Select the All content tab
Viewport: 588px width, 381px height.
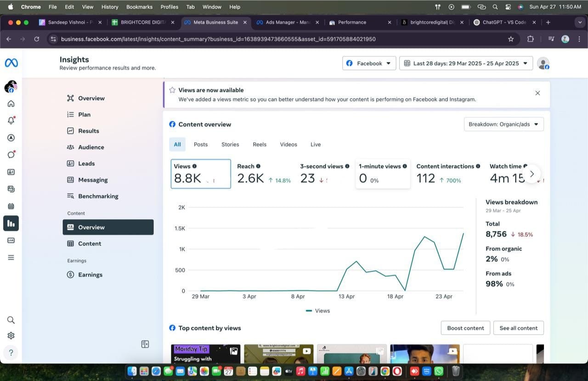click(177, 144)
